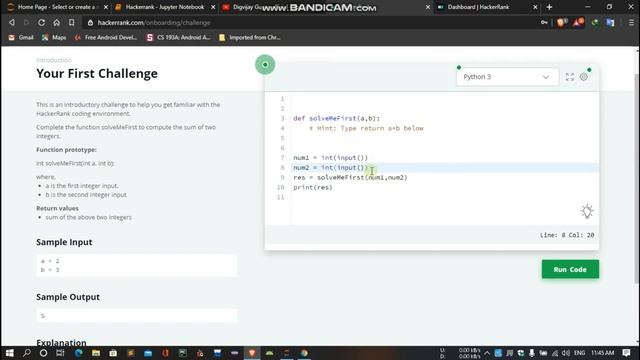
Task: Open the Windows Start menu
Action: pos(9,353)
